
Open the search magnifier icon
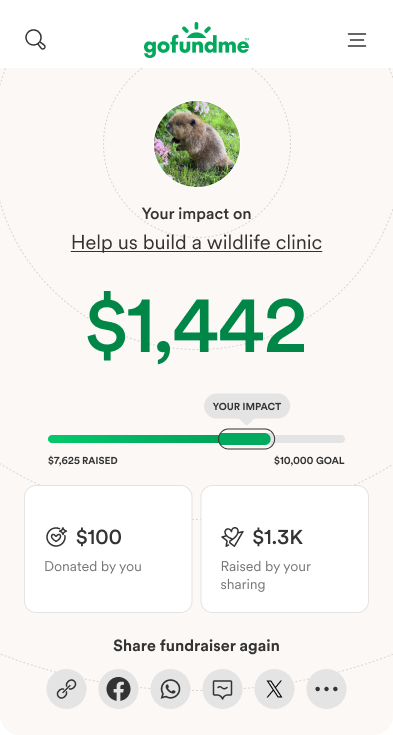[x=35, y=39]
